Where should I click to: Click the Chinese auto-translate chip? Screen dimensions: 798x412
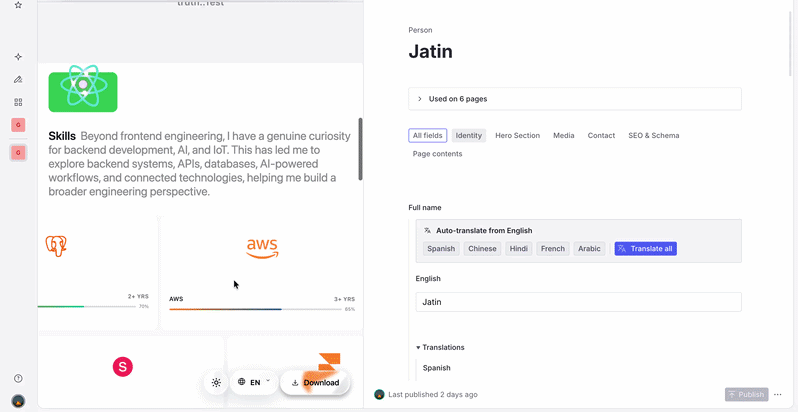(x=482, y=249)
